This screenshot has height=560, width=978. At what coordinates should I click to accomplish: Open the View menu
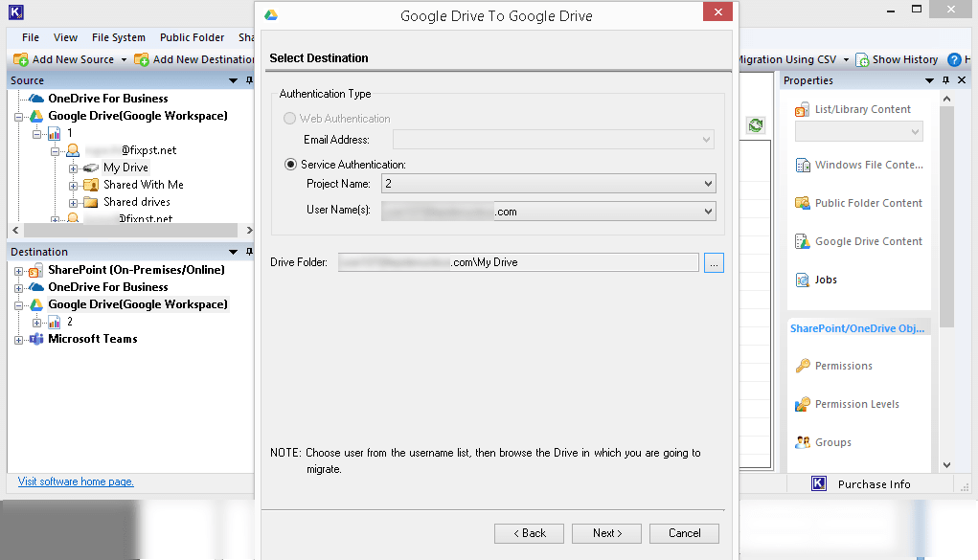pos(65,37)
